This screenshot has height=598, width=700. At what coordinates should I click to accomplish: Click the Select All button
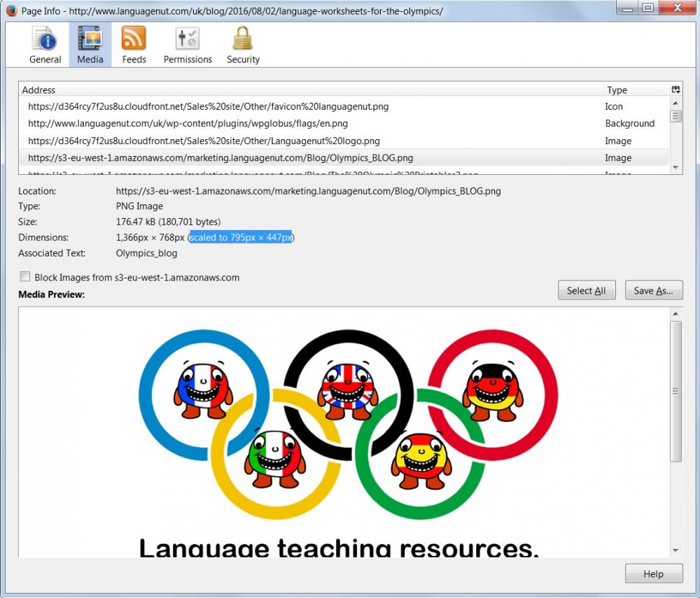point(586,290)
